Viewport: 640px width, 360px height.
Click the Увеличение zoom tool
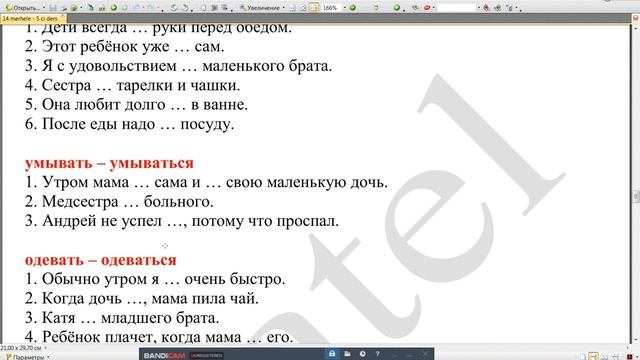(259, 8)
